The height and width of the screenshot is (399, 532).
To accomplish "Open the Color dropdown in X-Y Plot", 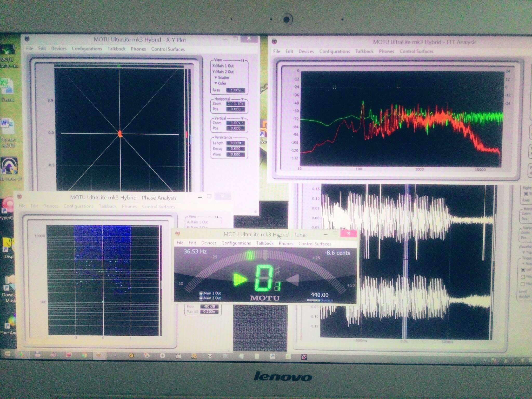I will pos(220,83).
